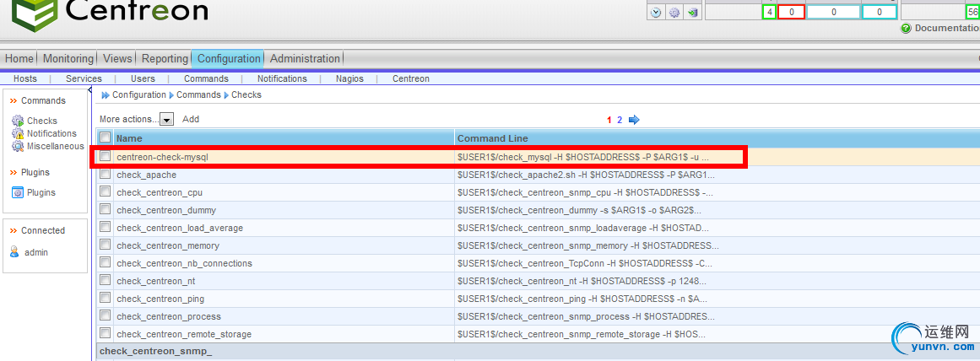Check the check_centreon_load_average row checkbox
The image size is (980, 361).
(106, 228)
